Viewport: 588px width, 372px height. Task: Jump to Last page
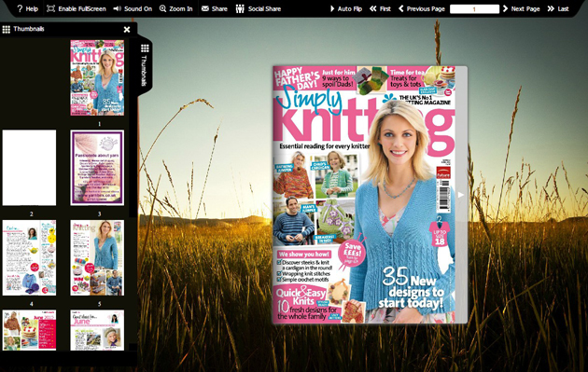558,8
